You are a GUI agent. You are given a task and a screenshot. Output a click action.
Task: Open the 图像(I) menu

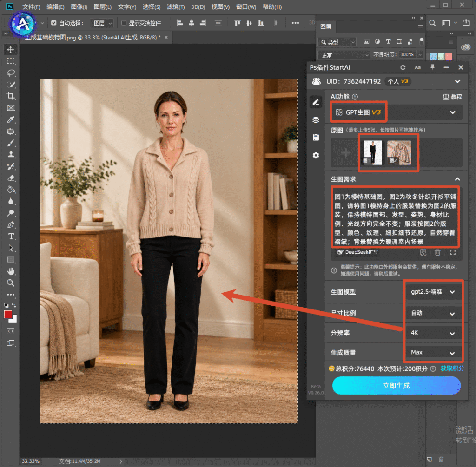point(79,7)
